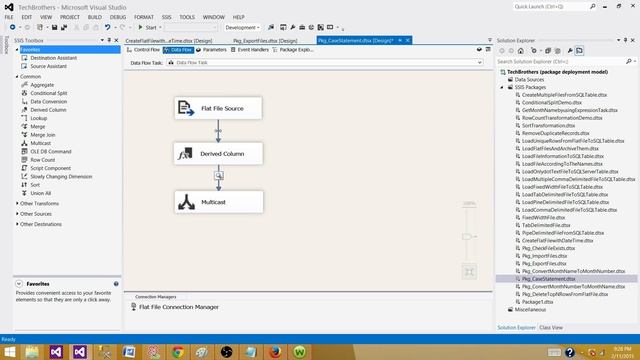The height and width of the screenshot is (360, 640).
Task: Switch to the Parameters tab
Action: (x=211, y=50)
